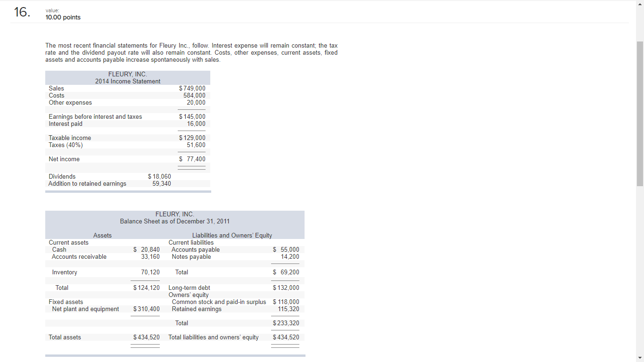
Task: Click the Total assets amount $434,520
Action: [146, 337]
